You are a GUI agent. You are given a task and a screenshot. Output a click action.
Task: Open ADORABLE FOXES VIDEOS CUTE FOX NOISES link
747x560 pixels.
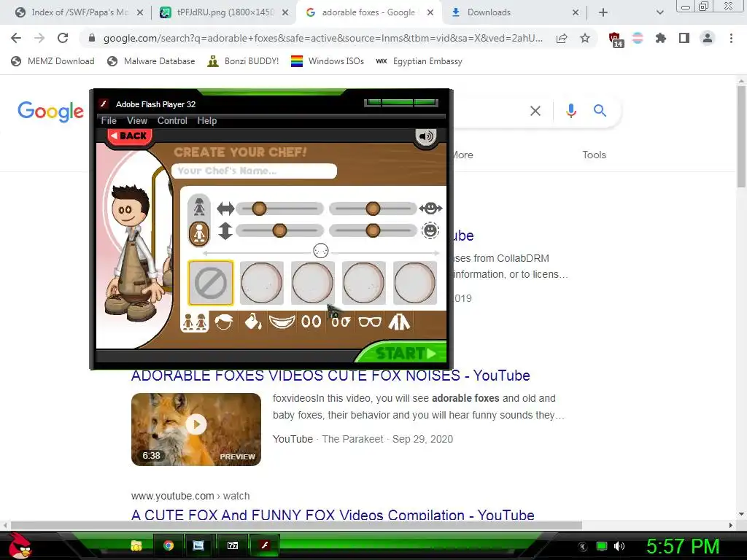[x=330, y=376]
